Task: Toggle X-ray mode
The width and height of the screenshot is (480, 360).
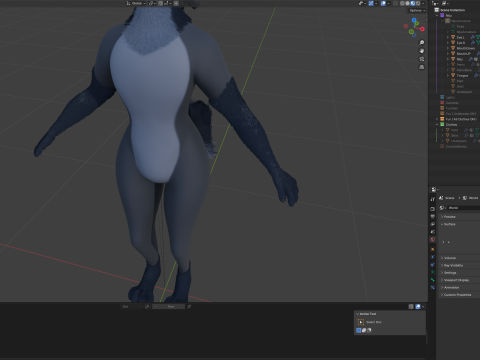Action: tap(395, 3)
